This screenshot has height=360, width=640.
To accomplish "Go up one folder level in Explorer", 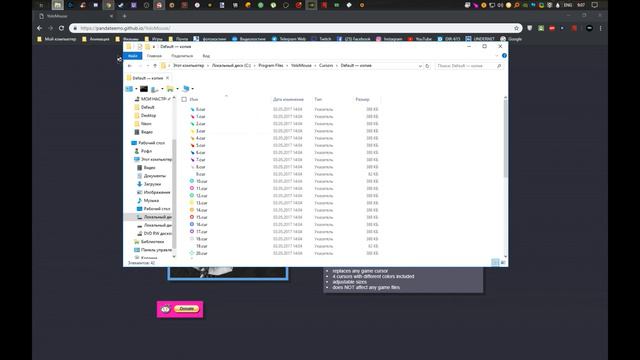I will point(155,66).
